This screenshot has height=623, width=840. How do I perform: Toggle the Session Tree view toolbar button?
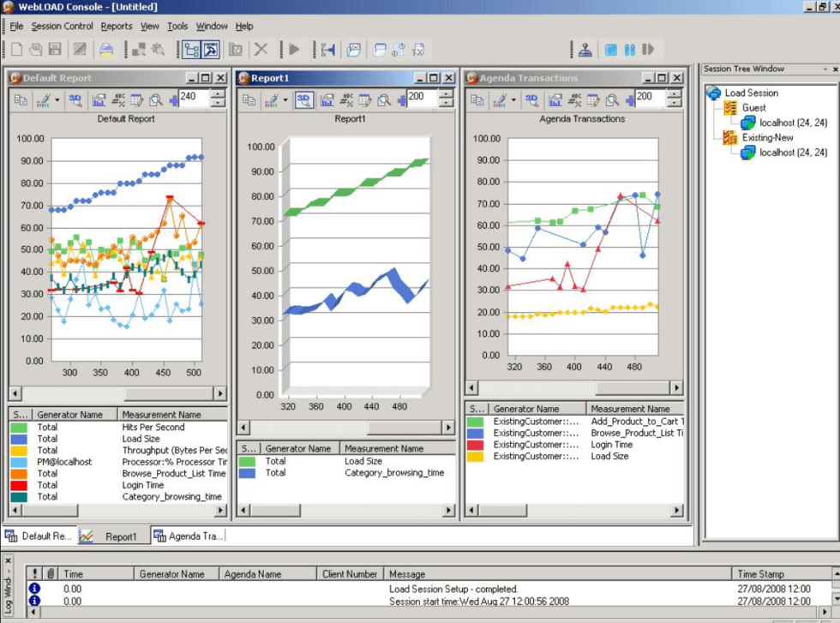point(190,50)
